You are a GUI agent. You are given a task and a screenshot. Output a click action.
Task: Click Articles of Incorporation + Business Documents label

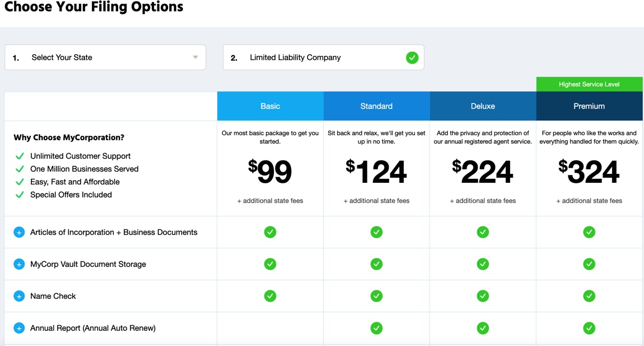tap(114, 232)
